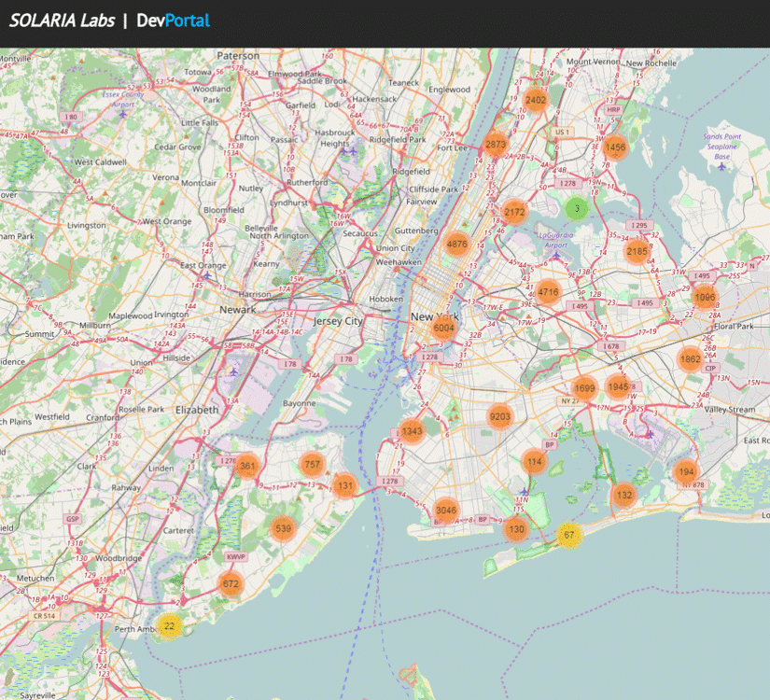This screenshot has height=700, width=770.
Task: Expand the cluster marker labeled 757
Action: (x=313, y=464)
